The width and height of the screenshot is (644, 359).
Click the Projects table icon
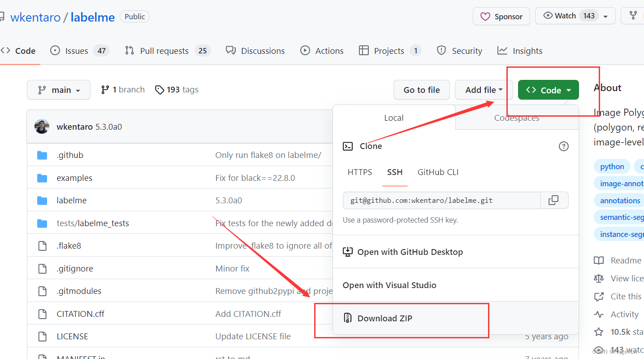[364, 50]
